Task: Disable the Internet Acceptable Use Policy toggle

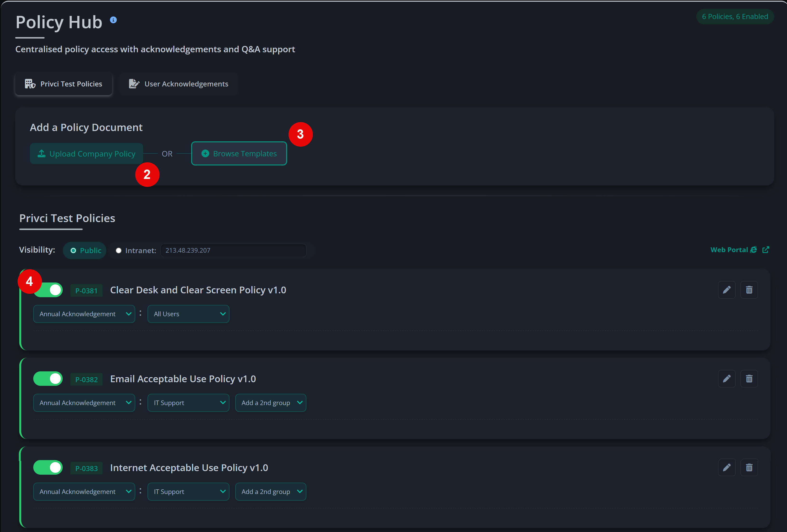Action: (x=48, y=467)
